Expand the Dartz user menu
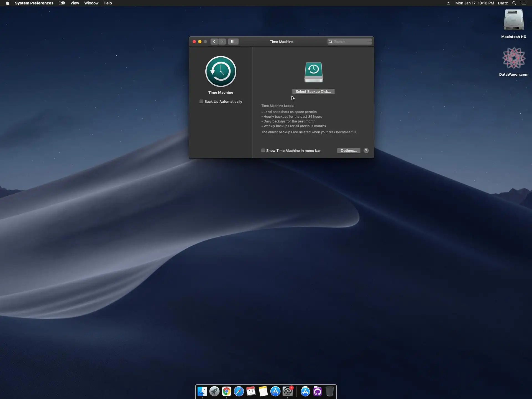Image resolution: width=532 pixels, height=399 pixels. point(503,3)
